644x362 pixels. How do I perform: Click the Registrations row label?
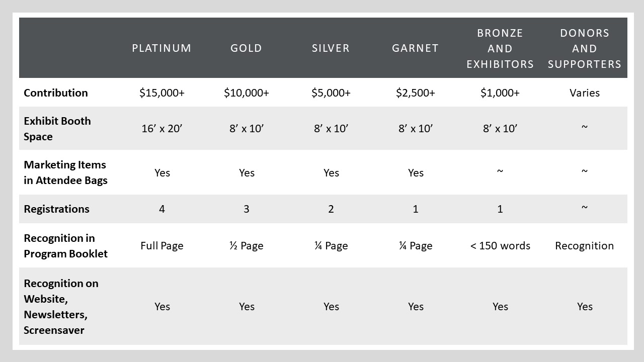tap(56, 209)
